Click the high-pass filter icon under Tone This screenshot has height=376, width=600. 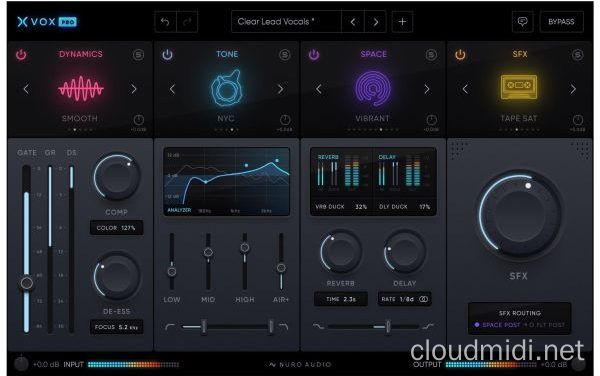pyautogui.click(x=170, y=326)
